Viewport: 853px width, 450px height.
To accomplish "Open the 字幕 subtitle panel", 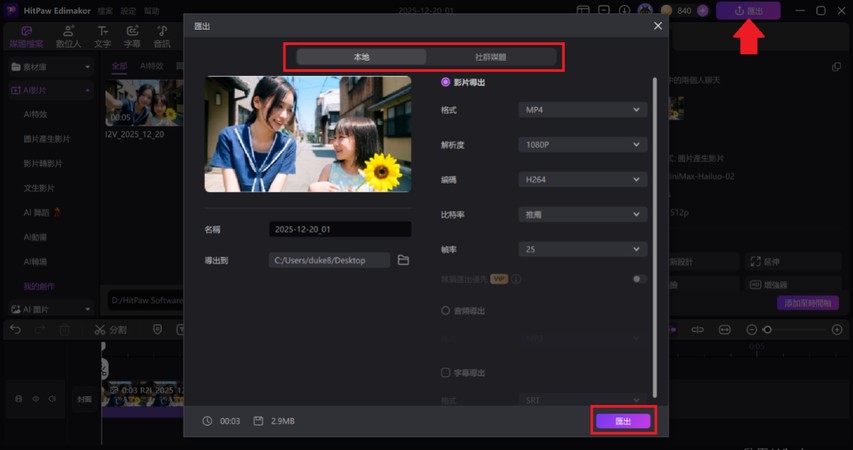I will (x=132, y=36).
